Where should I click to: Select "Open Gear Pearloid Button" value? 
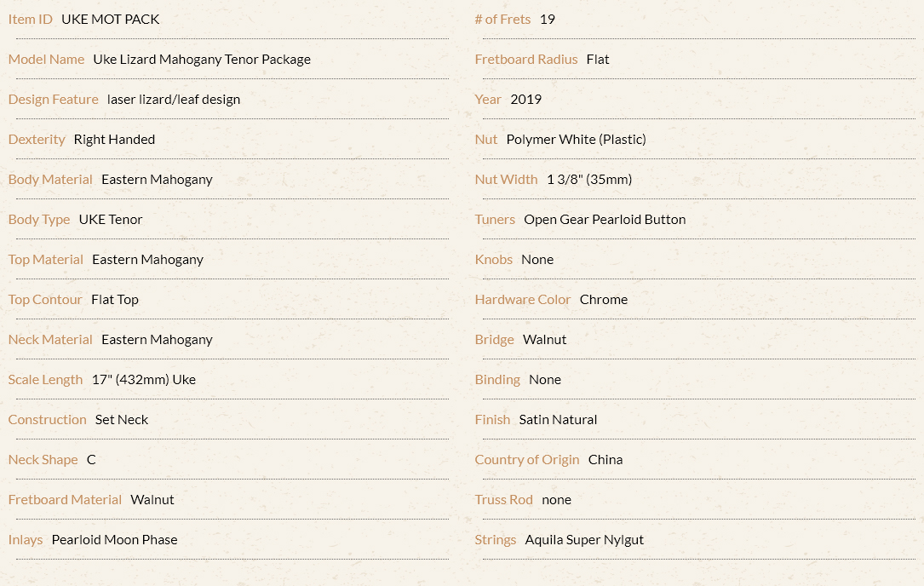(x=605, y=220)
